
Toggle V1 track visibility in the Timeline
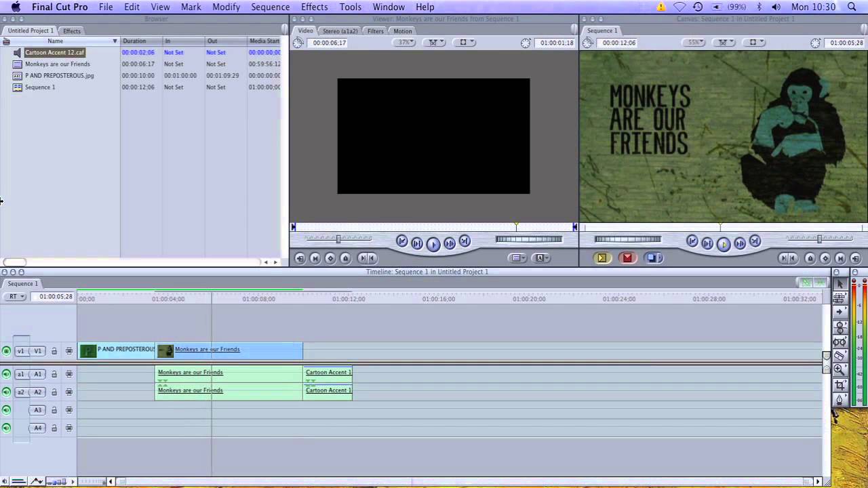(6, 351)
